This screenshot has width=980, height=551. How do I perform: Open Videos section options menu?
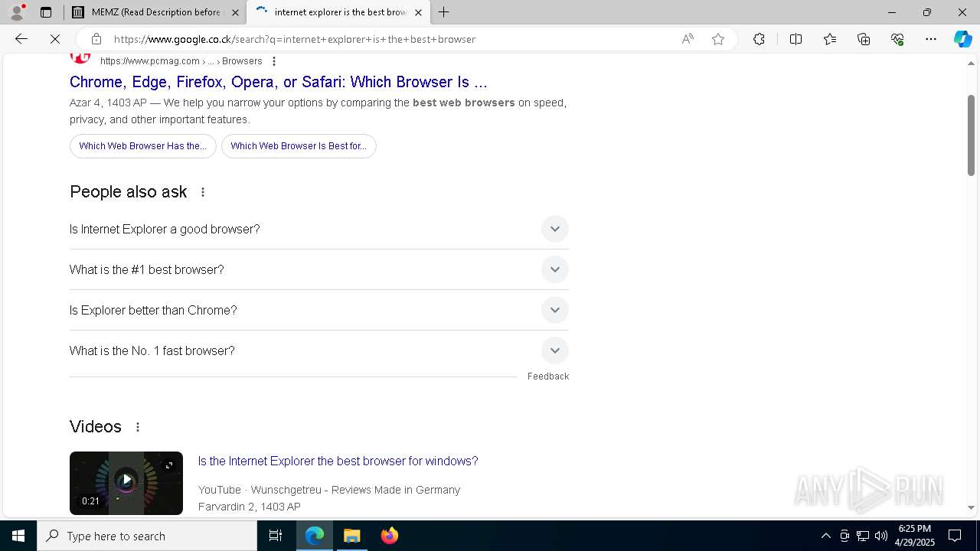tap(138, 427)
